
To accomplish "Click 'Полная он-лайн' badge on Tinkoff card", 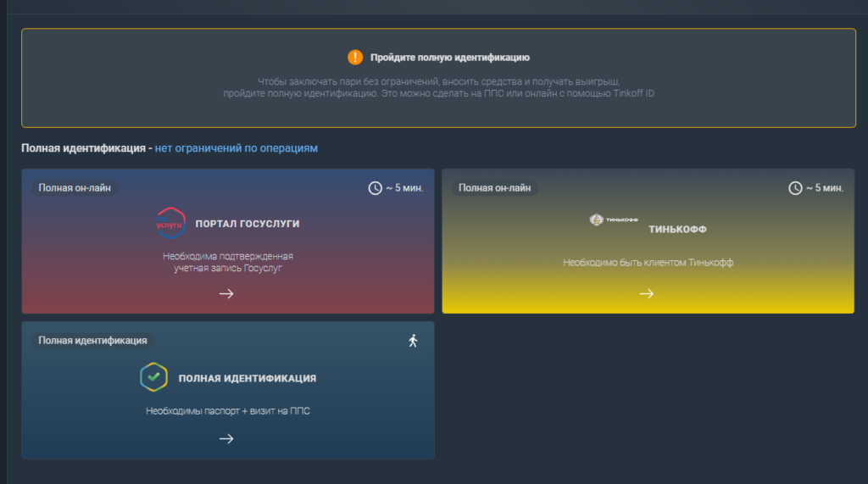I will [495, 187].
